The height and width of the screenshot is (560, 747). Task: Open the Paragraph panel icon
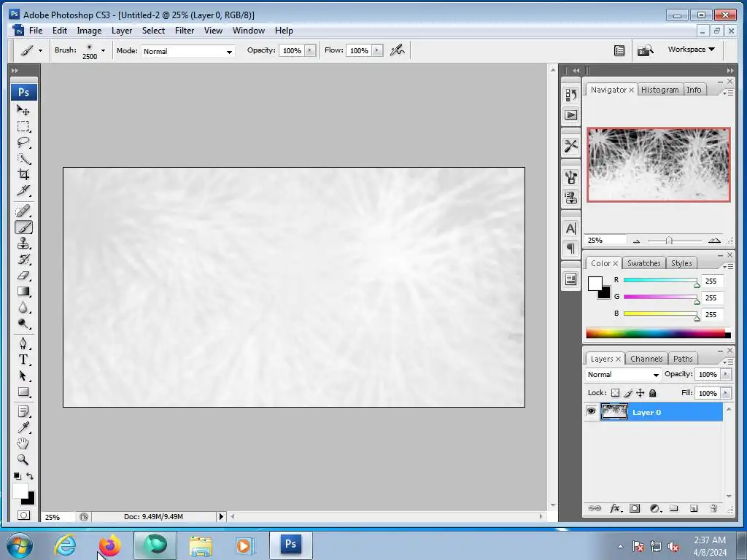click(x=570, y=249)
